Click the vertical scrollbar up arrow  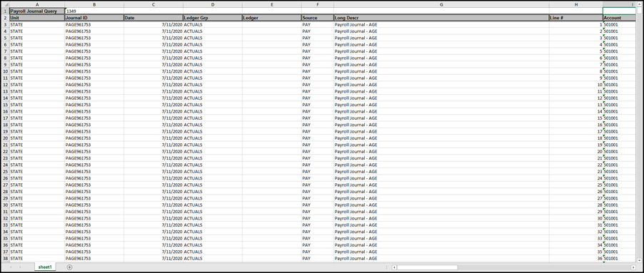pos(639,4)
